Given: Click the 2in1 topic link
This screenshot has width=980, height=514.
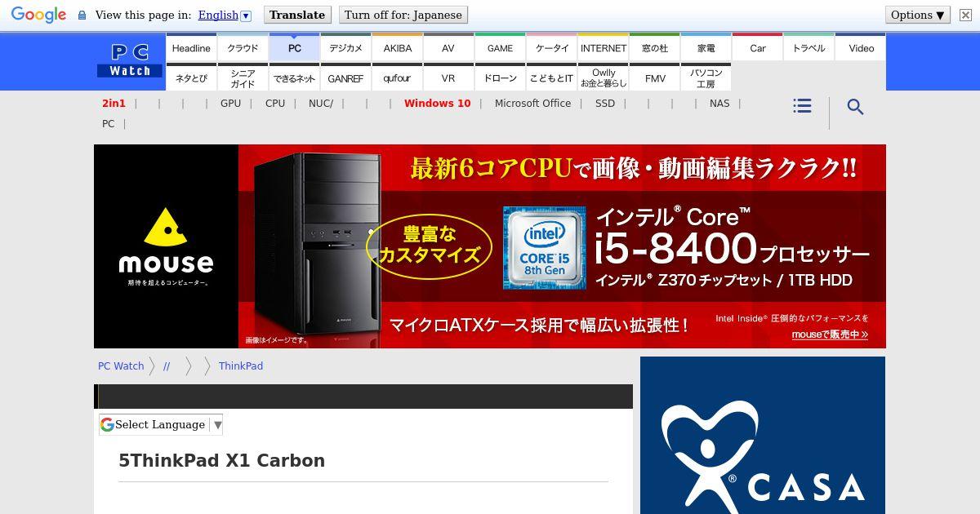Looking at the screenshot, I should (x=114, y=104).
